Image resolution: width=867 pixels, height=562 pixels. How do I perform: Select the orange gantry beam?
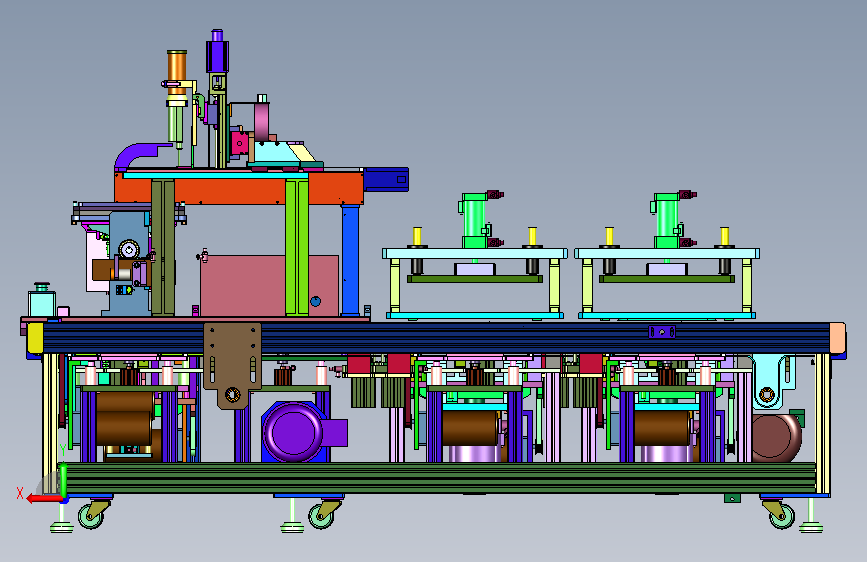(x=238, y=188)
